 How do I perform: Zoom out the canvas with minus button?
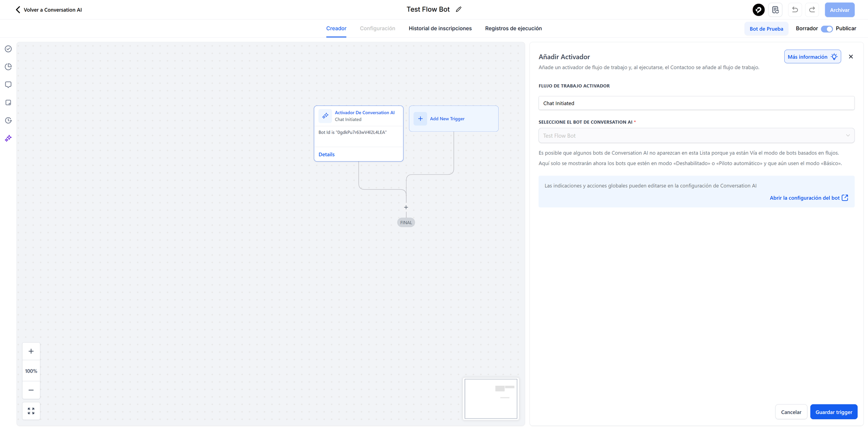31,390
